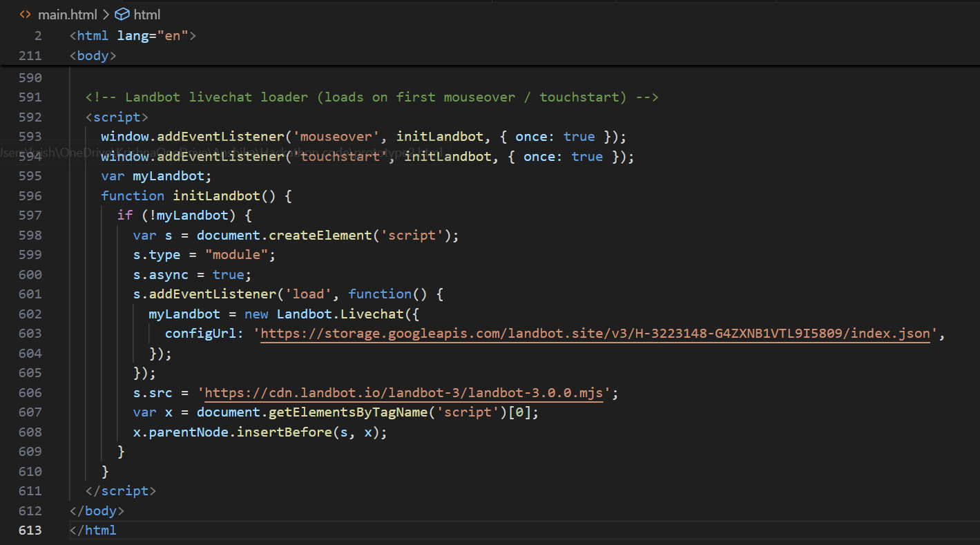Click the 'load' event string
Image resolution: width=980 pixels, height=545 pixels.
[309, 294]
